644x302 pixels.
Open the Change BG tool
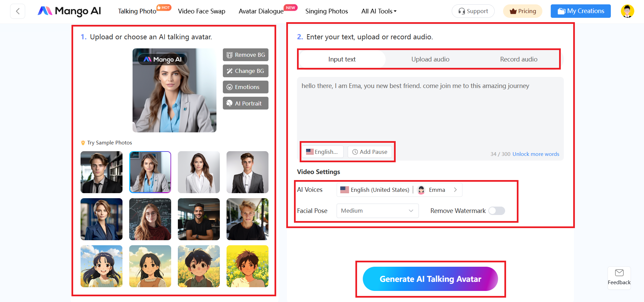[x=246, y=71]
